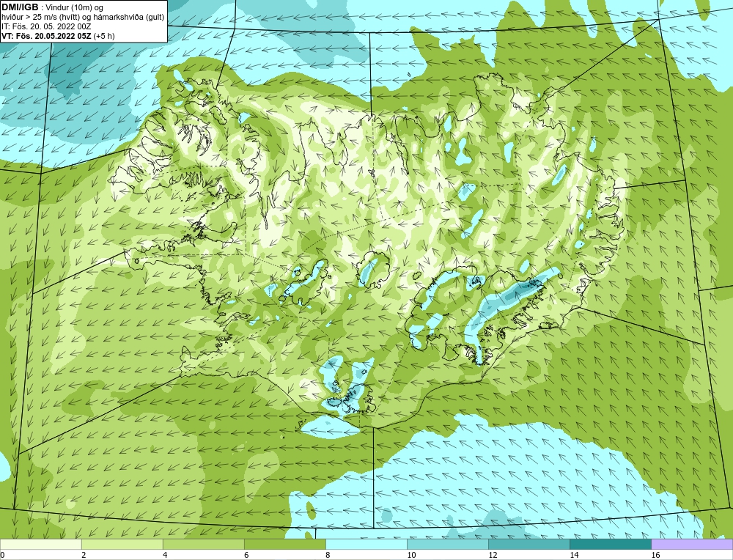Click the initial time line 'IT: Fös. 20. 05. 2022 00Z'

tap(46, 26)
